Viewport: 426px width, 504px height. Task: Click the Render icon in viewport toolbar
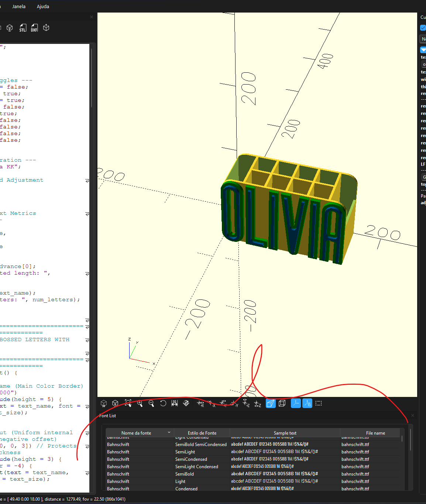point(115,404)
